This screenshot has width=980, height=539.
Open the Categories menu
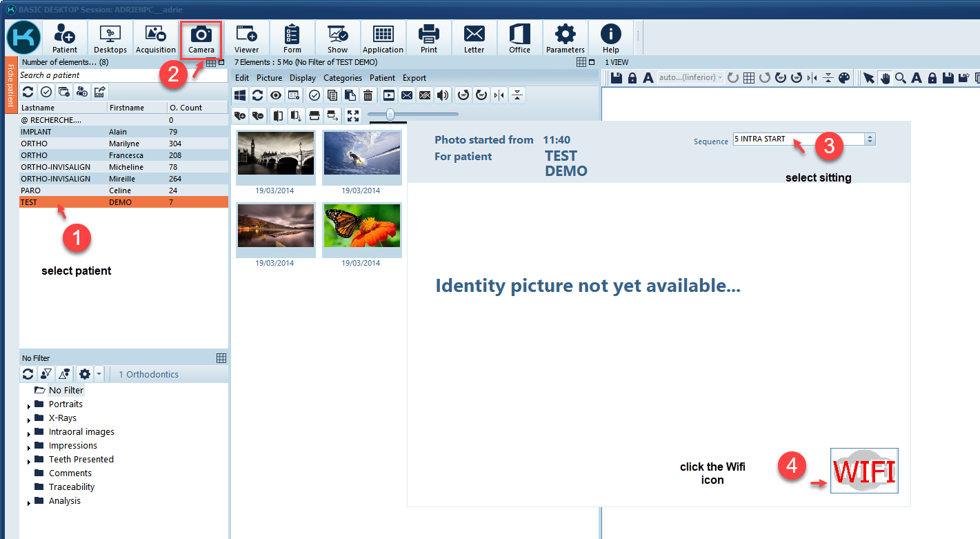pos(343,78)
